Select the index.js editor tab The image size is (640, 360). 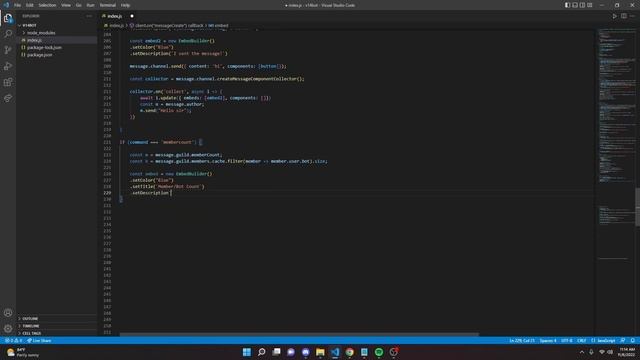coord(115,16)
